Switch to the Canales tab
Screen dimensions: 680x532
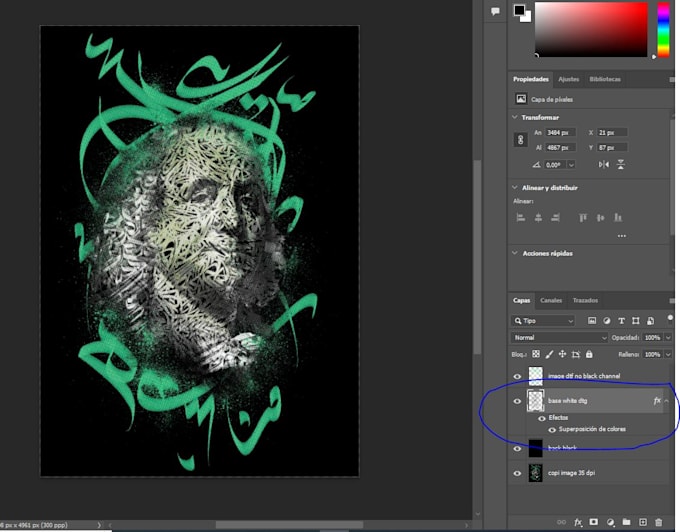[x=551, y=300]
